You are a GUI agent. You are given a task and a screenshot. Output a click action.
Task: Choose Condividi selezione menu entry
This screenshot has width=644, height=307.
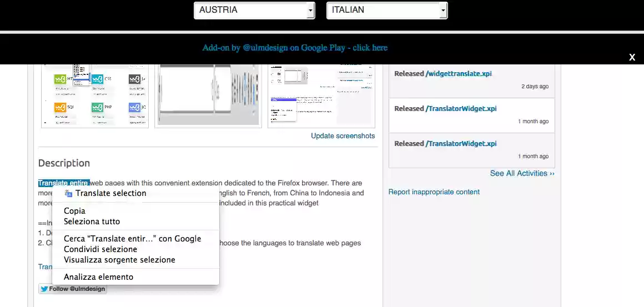click(100, 249)
